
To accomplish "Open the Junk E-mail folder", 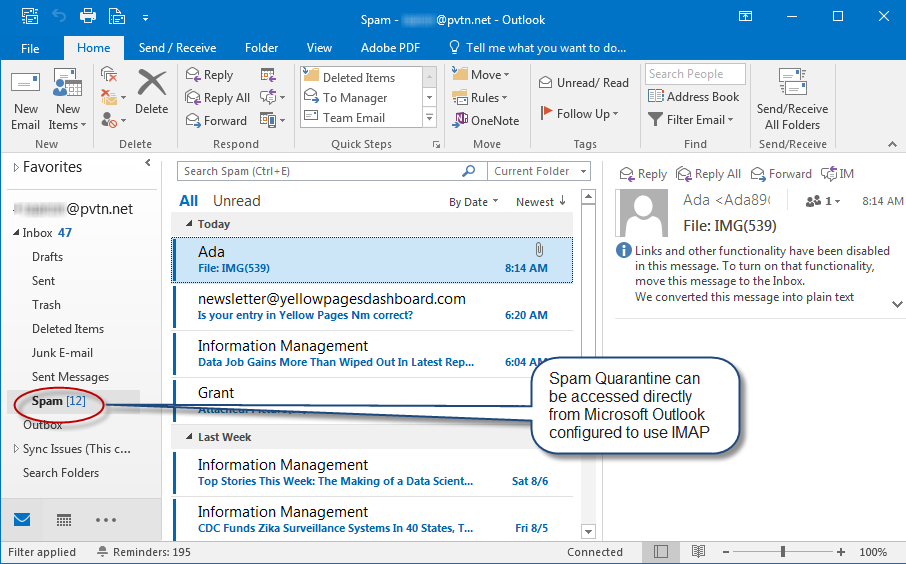I will tap(62, 352).
